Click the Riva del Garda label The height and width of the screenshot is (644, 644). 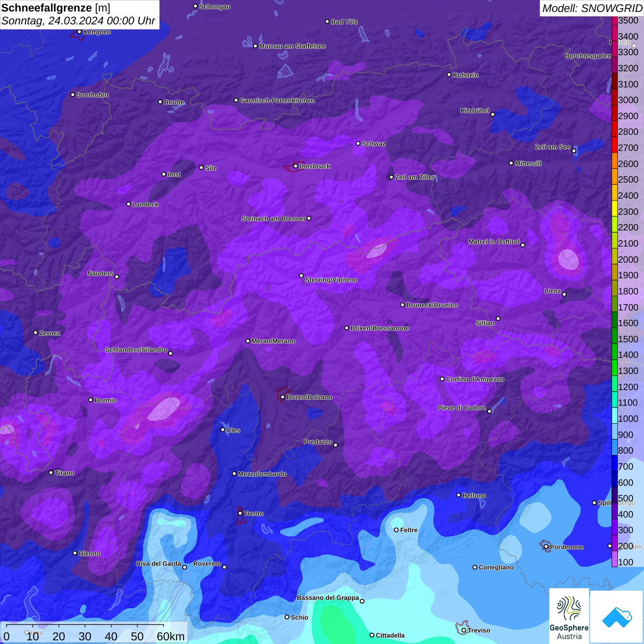(x=159, y=563)
